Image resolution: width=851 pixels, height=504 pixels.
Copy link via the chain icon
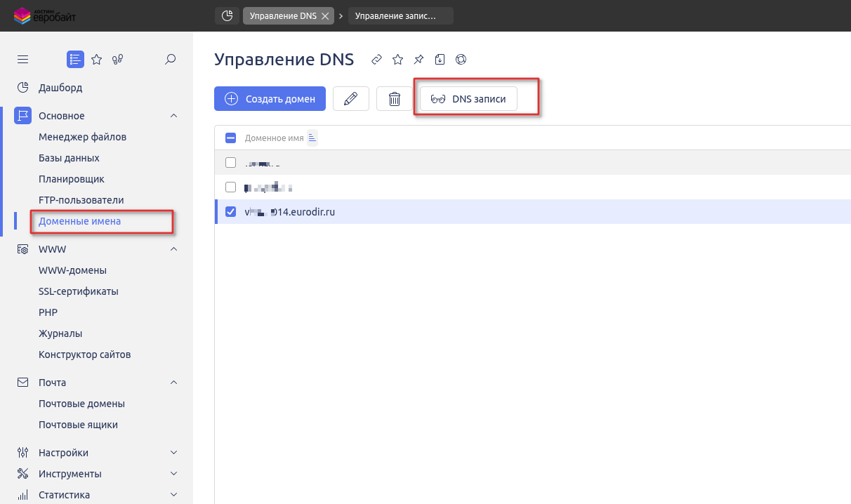(x=376, y=59)
